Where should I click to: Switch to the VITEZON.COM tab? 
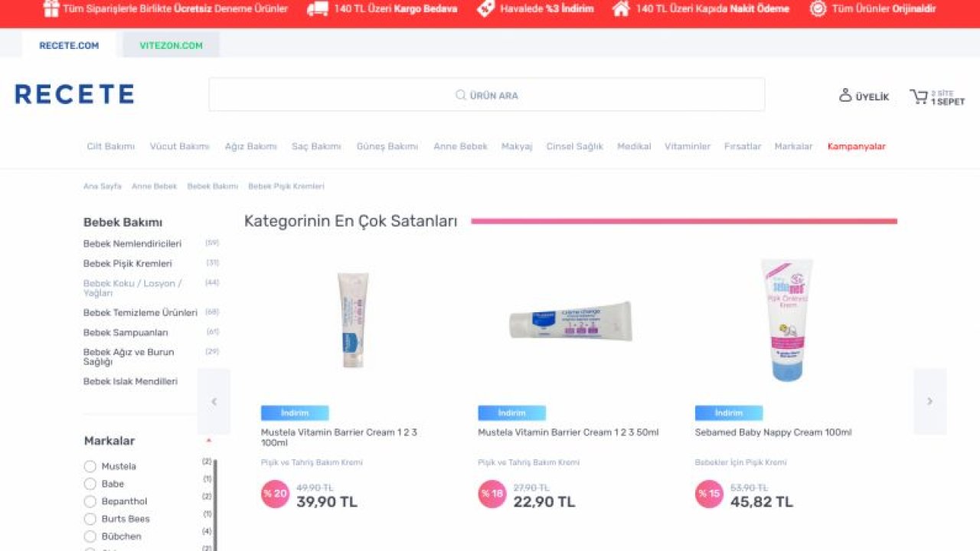pos(171,45)
